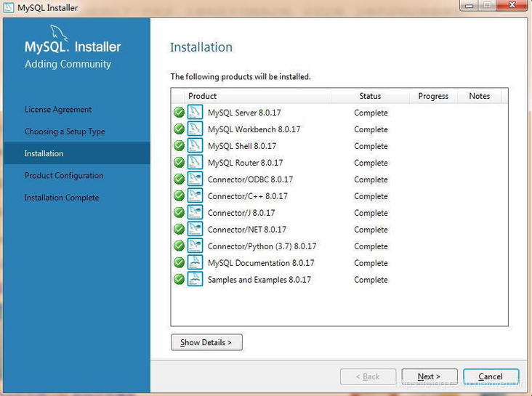Click the Notes column header
Image resolution: width=532 pixels, height=396 pixels.
[480, 96]
